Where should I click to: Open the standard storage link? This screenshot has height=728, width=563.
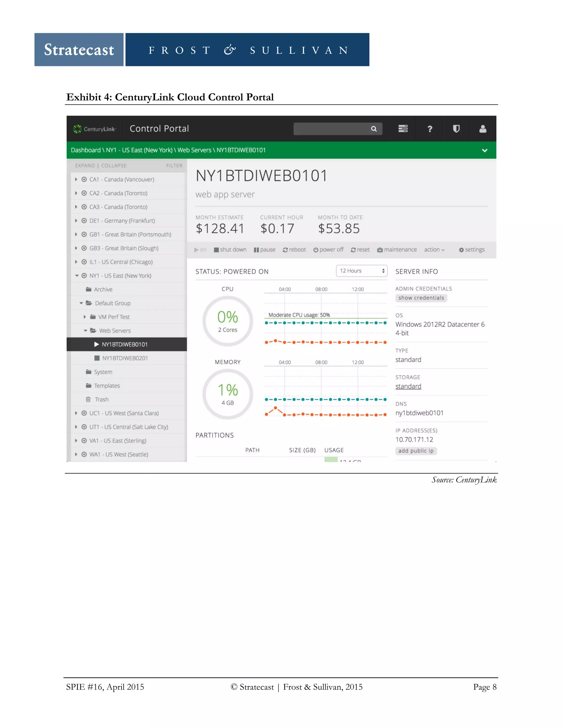pyautogui.click(x=408, y=386)
